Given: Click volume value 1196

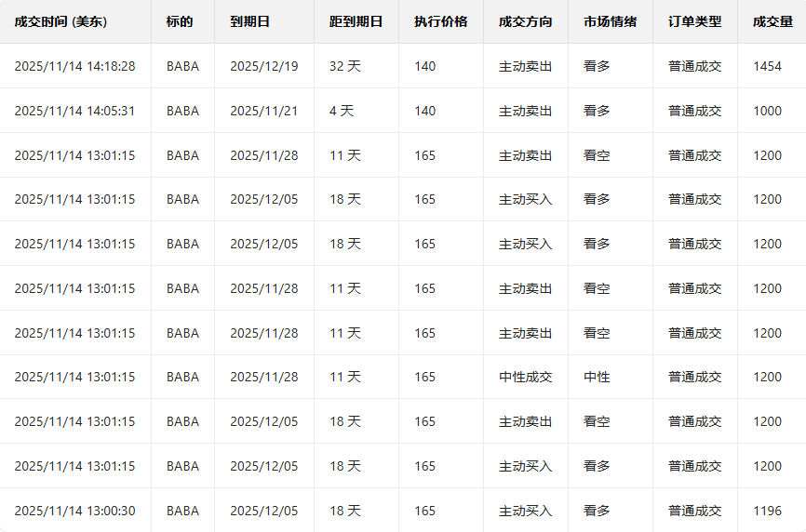Looking at the screenshot, I should point(767,511).
